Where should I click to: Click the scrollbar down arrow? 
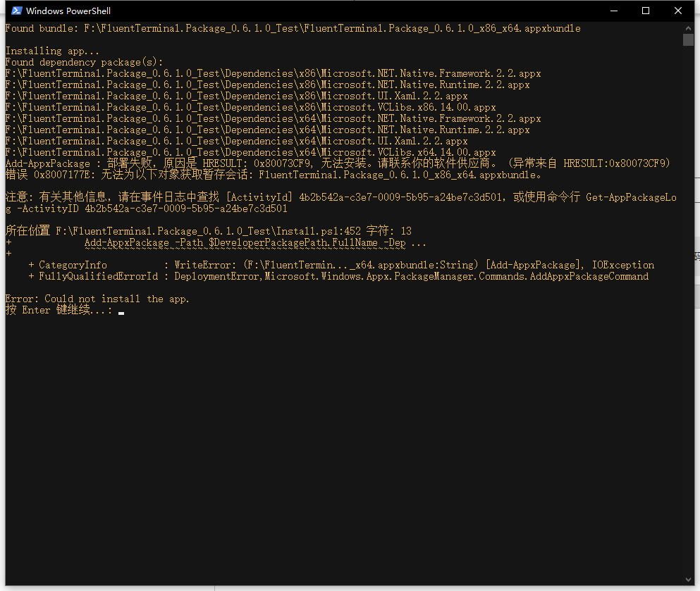click(x=688, y=580)
